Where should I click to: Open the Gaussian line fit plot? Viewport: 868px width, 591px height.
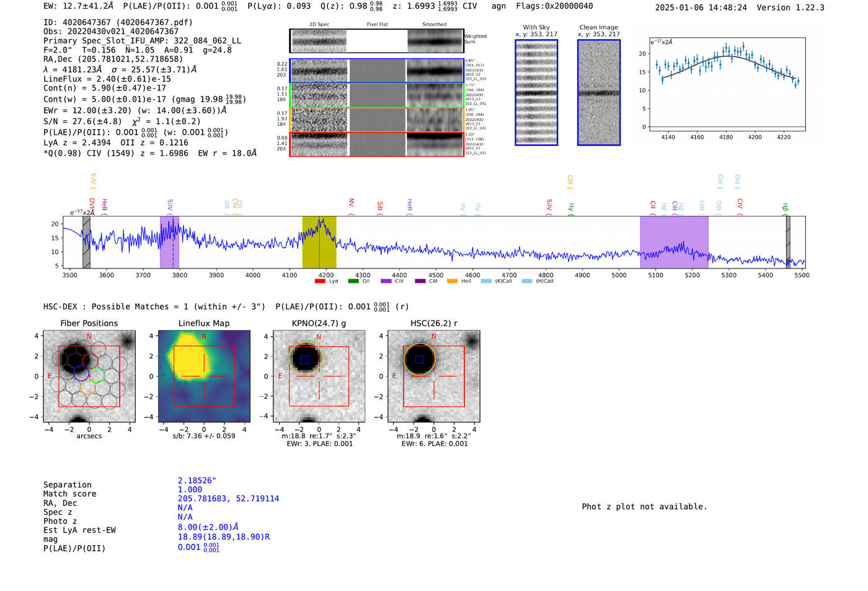click(727, 84)
